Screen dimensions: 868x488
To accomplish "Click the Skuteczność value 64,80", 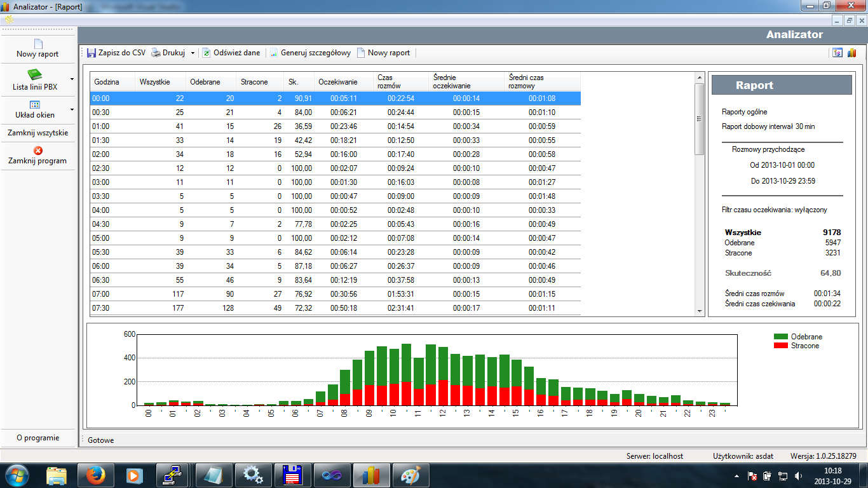I will (x=831, y=273).
